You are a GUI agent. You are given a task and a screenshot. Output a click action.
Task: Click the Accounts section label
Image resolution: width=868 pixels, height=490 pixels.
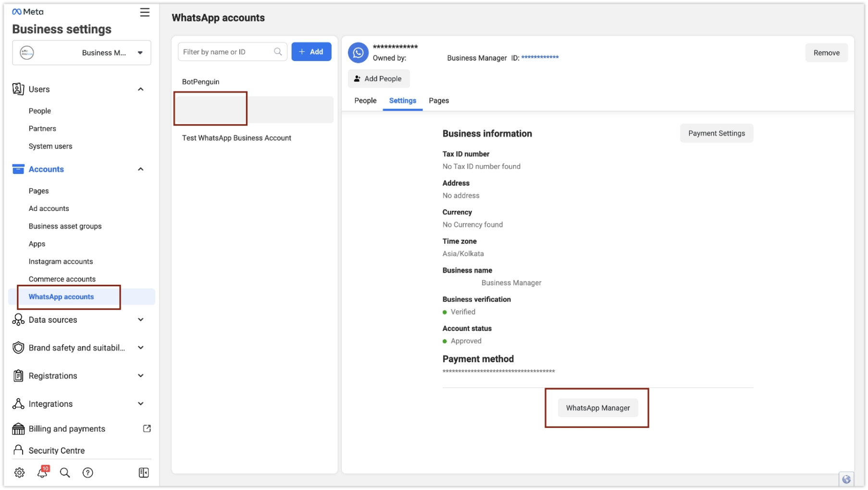click(47, 169)
